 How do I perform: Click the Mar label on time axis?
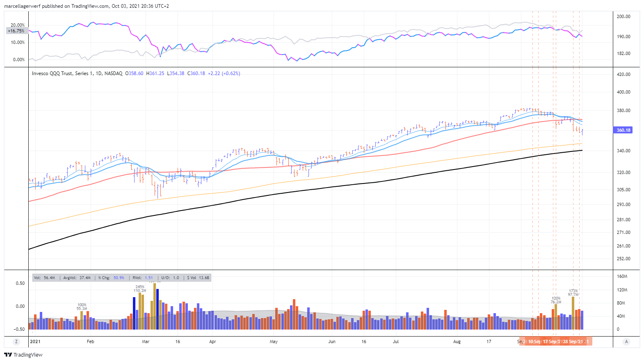(x=146, y=341)
